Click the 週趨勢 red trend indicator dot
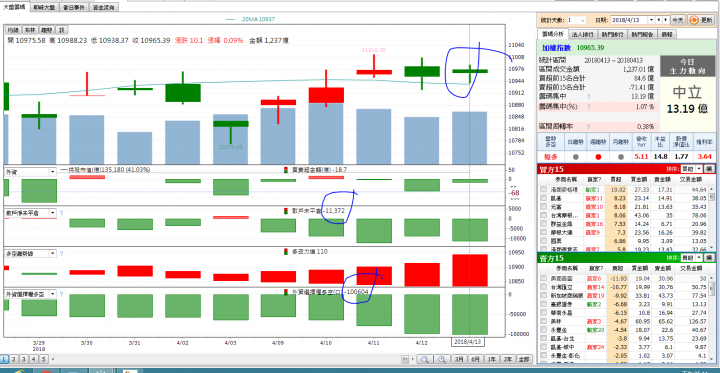This screenshot has height=373, width=720. point(597,157)
